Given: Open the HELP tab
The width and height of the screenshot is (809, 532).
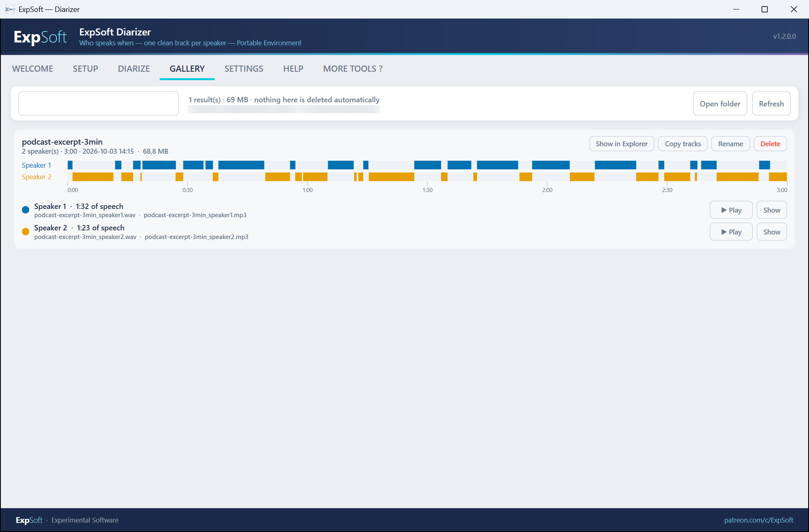Looking at the screenshot, I should pos(293,69).
